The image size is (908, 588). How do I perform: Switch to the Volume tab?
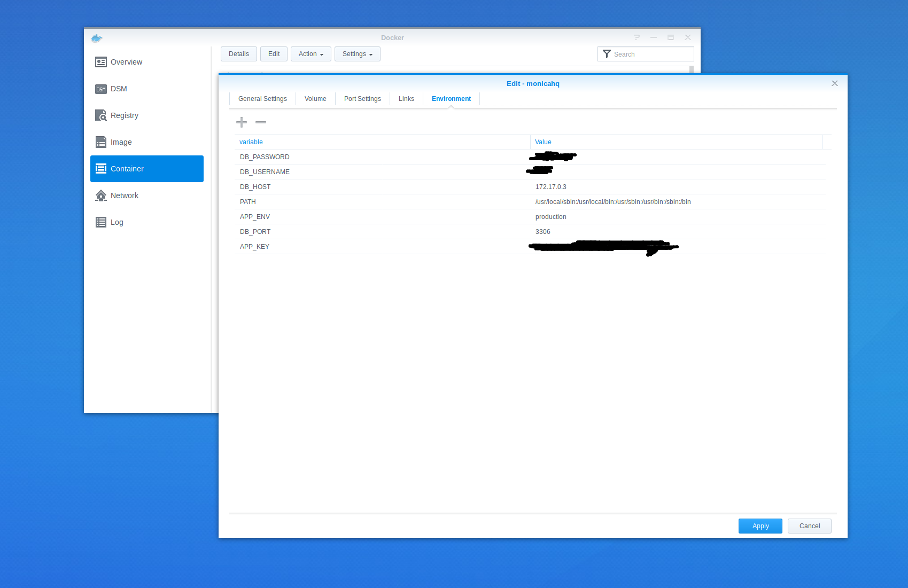pyautogui.click(x=315, y=99)
